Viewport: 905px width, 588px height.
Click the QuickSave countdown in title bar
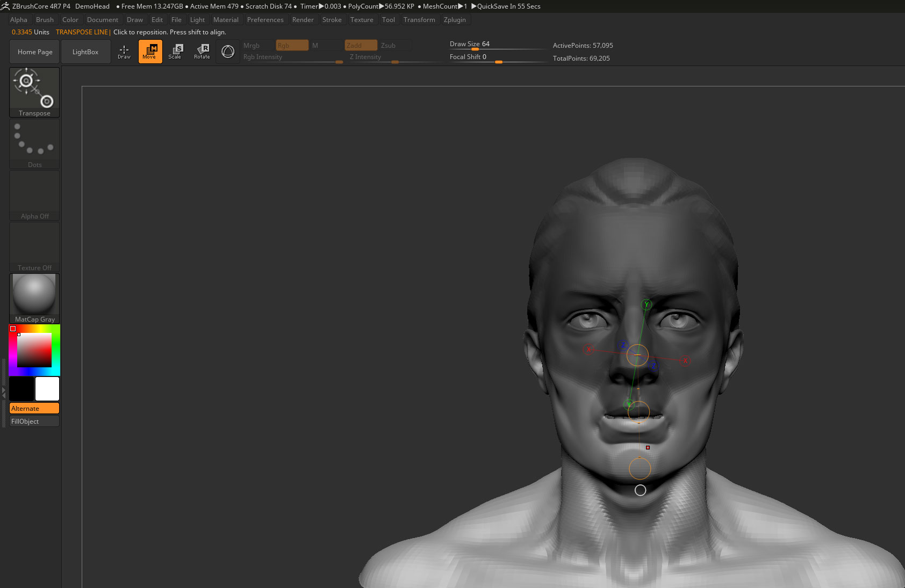pyautogui.click(x=506, y=6)
